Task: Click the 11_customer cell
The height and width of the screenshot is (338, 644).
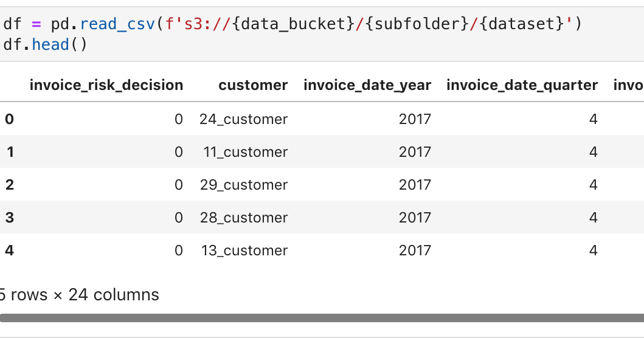Action: pos(246,152)
